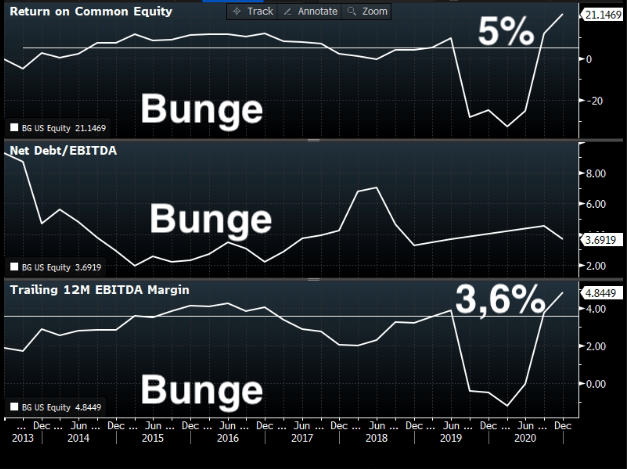Click the 4.8449 last value label

[x=601, y=293]
